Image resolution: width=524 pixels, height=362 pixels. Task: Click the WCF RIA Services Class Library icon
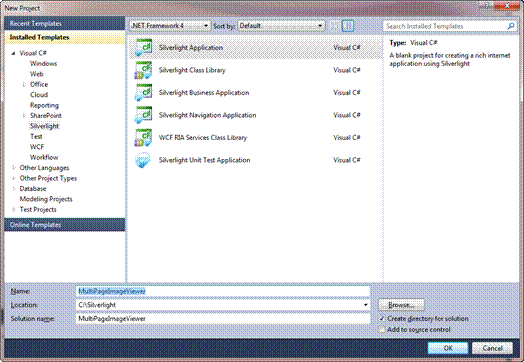pyautogui.click(x=143, y=137)
